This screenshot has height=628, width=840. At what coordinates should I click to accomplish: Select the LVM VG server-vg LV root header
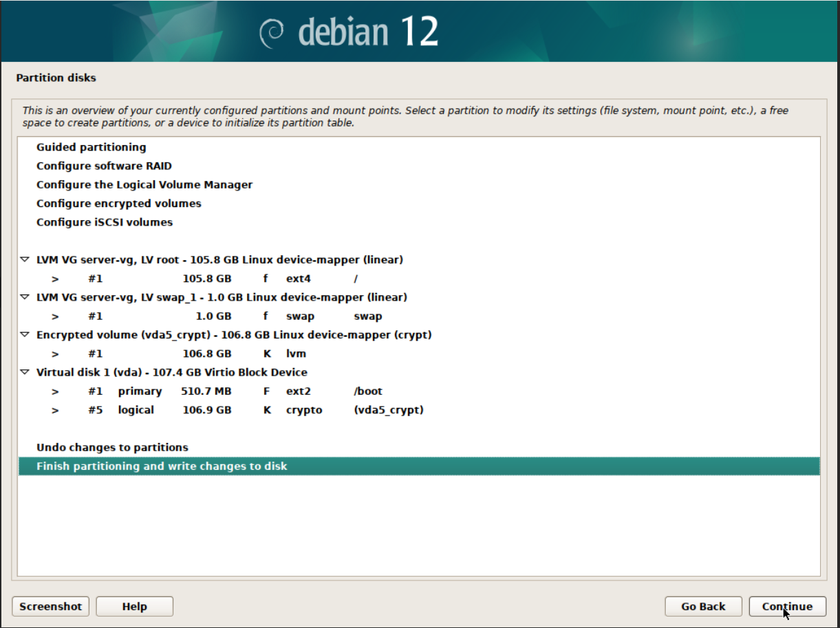(419, 260)
